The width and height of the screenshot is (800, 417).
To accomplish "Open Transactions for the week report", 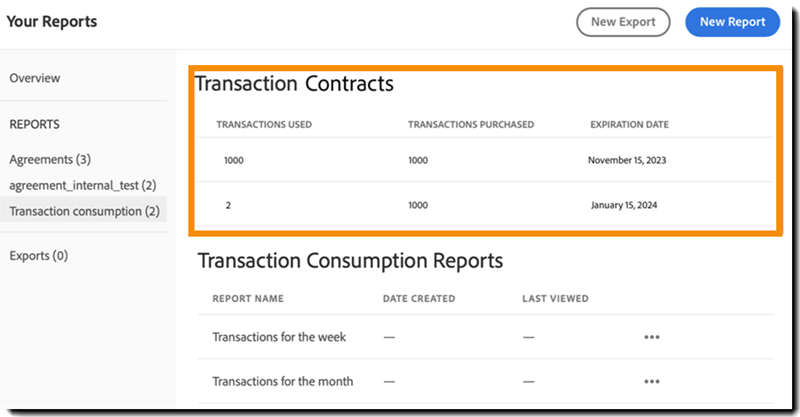I will (279, 337).
